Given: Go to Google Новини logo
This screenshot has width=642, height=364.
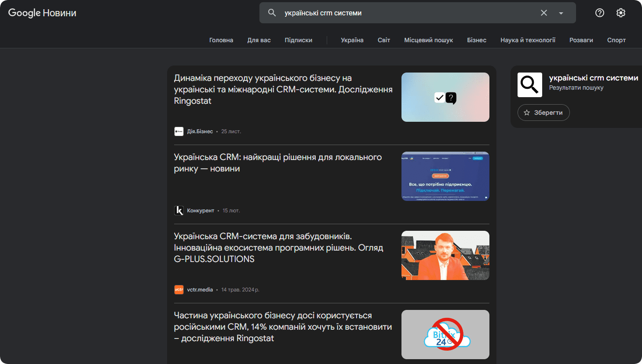Looking at the screenshot, I should tap(42, 13).
